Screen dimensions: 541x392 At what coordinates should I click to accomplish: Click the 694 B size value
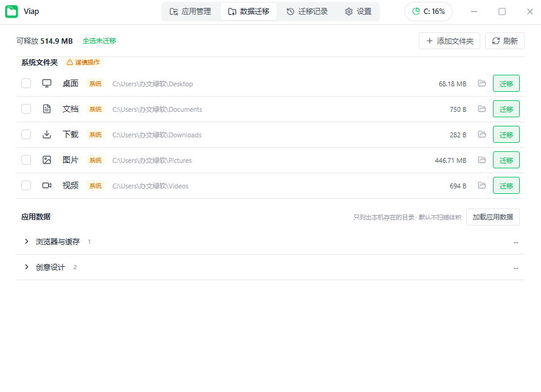(458, 186)
